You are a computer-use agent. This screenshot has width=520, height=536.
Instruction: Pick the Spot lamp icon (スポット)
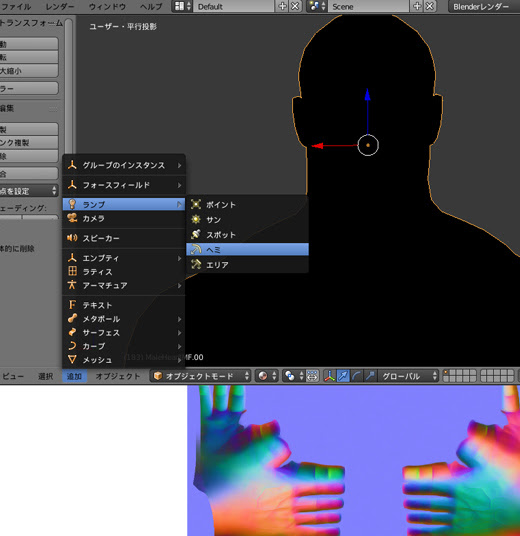[196, 234]
